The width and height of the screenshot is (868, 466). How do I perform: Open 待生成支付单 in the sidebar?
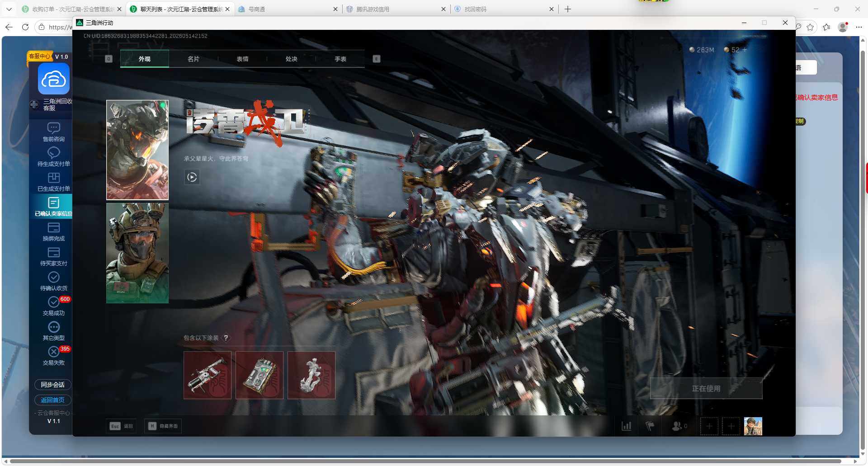(53, 157)
